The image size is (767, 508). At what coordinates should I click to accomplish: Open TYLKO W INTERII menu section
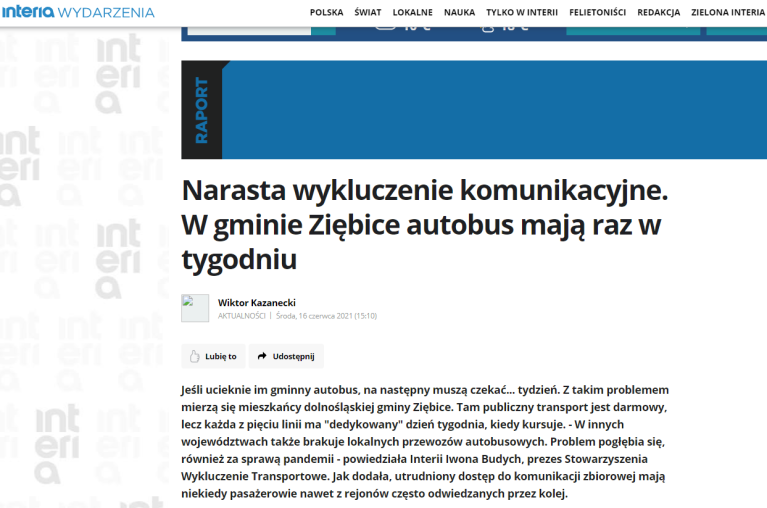[522, 13]
